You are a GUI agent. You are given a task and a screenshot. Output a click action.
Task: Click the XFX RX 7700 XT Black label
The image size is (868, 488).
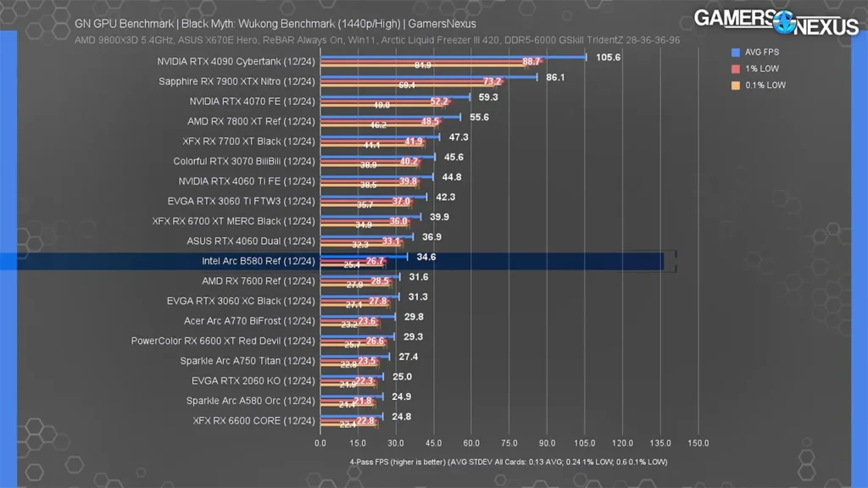click(x=249, y=141)
